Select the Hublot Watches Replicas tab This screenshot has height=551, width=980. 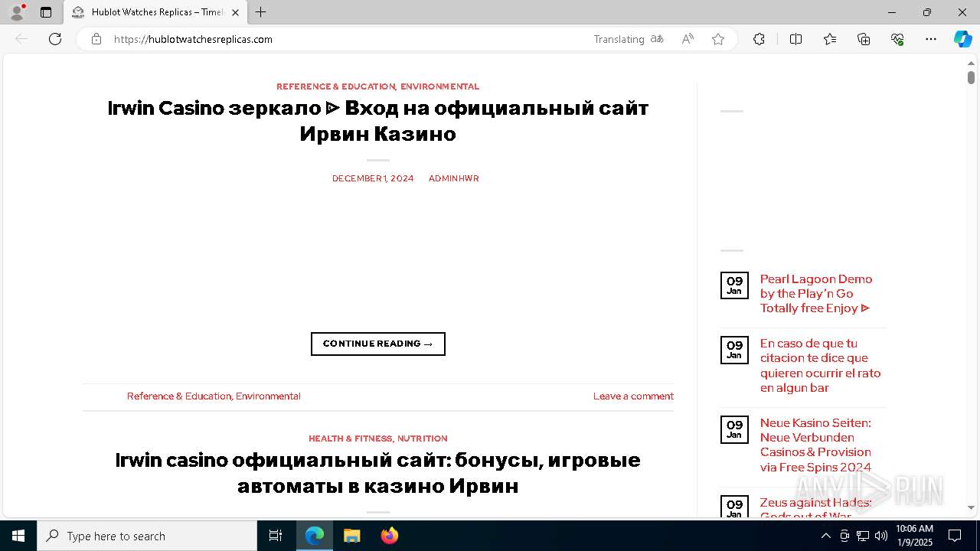click(155, 12)
